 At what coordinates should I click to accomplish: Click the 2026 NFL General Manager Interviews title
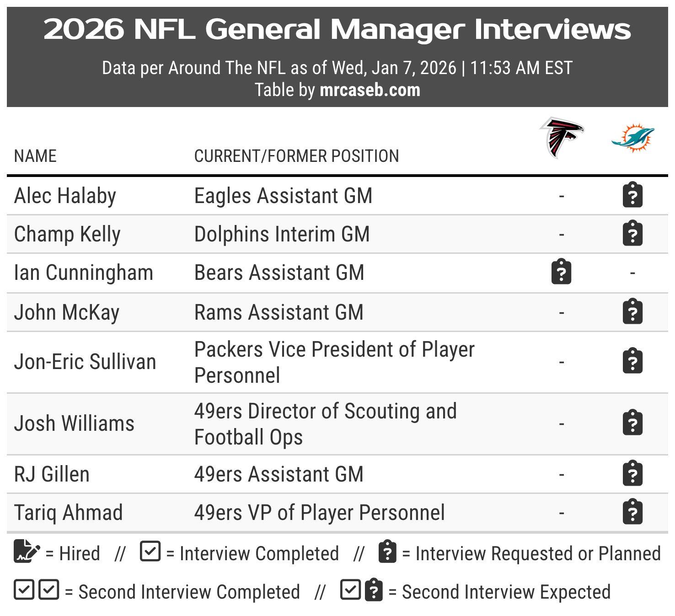point(337,29)
